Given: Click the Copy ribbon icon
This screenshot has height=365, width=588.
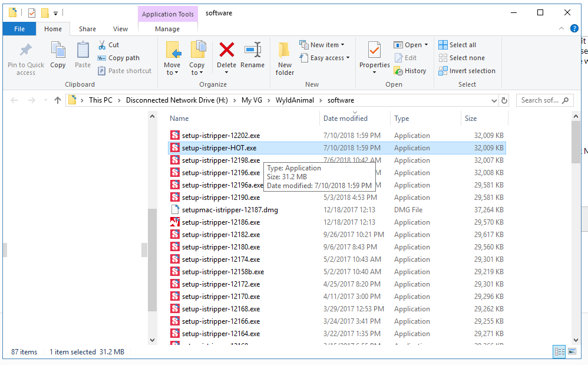Looking at the screenshot, I should click(x=58, y=50).
